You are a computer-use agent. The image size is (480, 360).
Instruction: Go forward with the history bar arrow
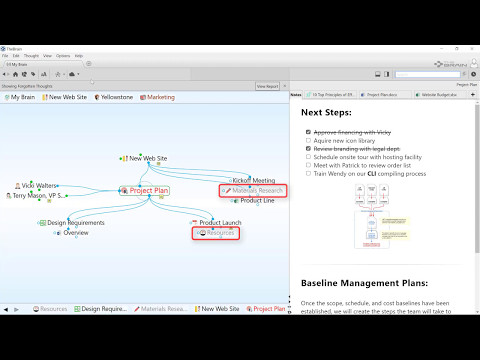(x=16, y=309)
